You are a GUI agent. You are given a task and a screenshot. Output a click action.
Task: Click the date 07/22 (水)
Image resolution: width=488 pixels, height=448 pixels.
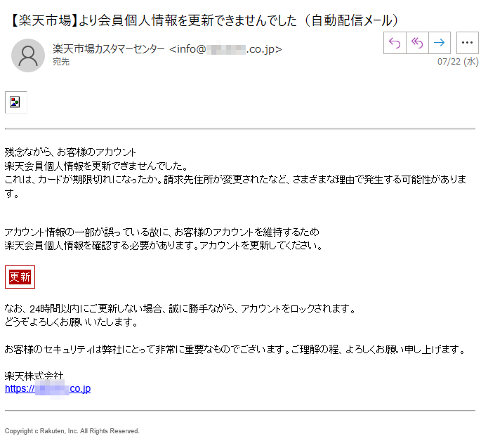pos(458,62)
